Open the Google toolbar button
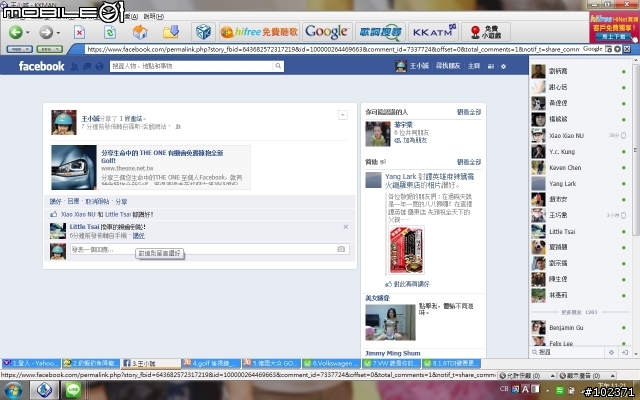640x400 pixels. click(x=327, y=32)
